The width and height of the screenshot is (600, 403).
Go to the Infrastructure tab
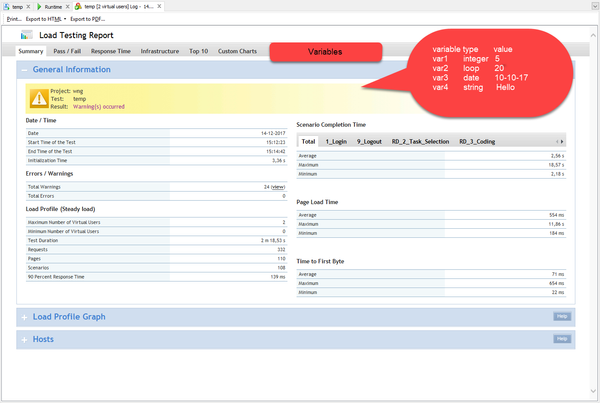pos(160,50)
